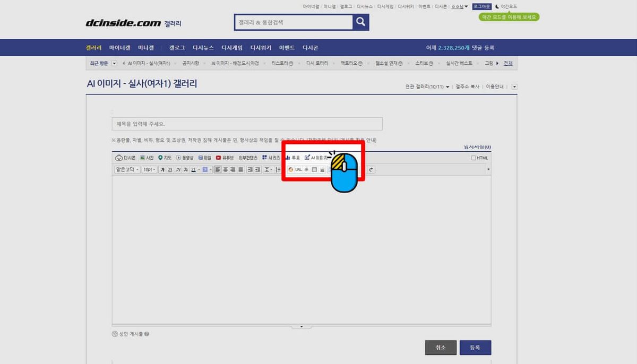This screenshot has width=637, height=364.
Task: Open the font family 맑은고딕 dropdown
Action: pyautogui.click(x=127, y=170)
